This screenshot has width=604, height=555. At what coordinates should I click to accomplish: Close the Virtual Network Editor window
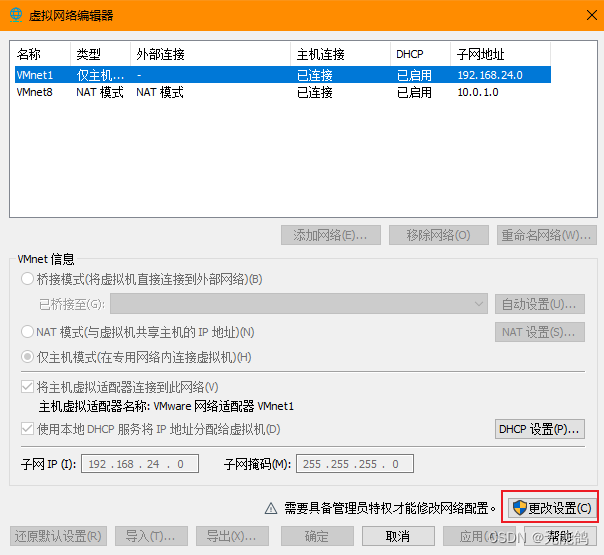point(592,15)
